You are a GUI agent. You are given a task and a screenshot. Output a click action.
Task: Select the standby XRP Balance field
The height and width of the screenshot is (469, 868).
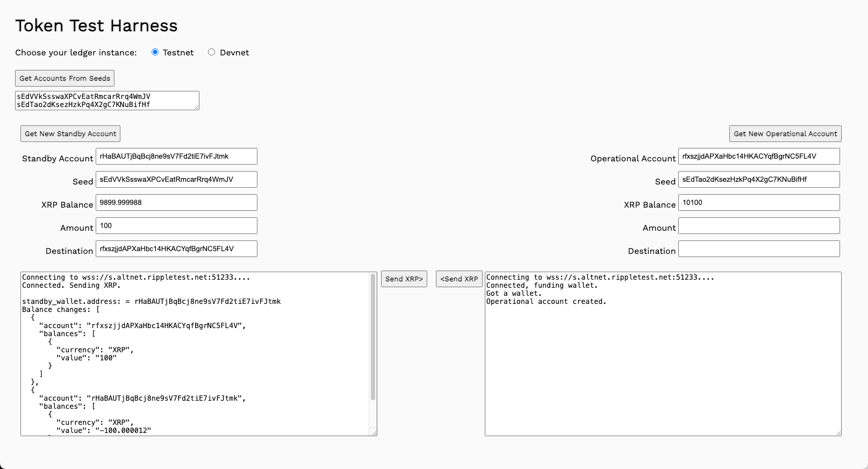[176, 203]
